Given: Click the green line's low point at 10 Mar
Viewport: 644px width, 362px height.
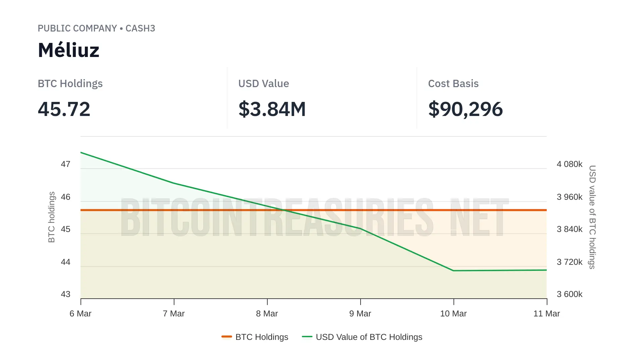Looking at the screenshot, I should (x=453, y=270).
